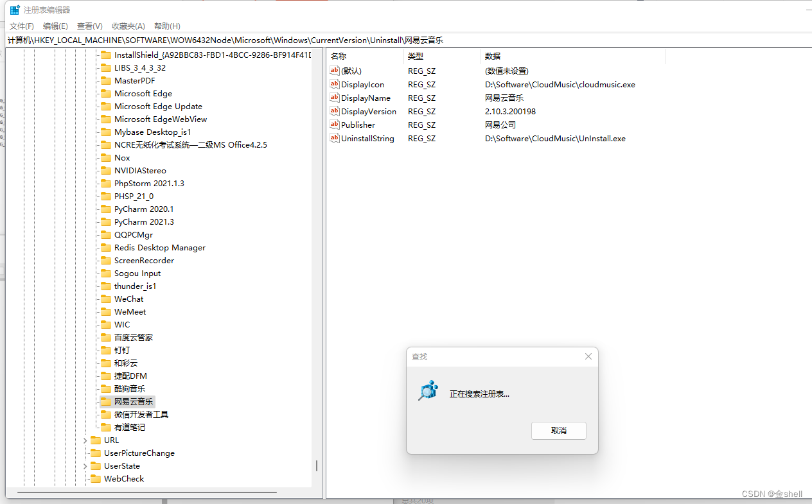Select the thunder_is1 tree key
The image size is (812, 504).
pos(136,286)
